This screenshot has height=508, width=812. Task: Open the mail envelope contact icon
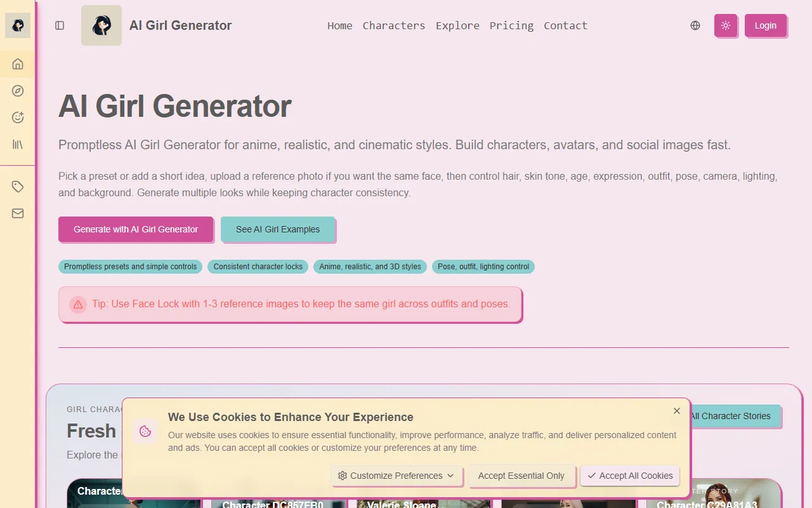18,213
